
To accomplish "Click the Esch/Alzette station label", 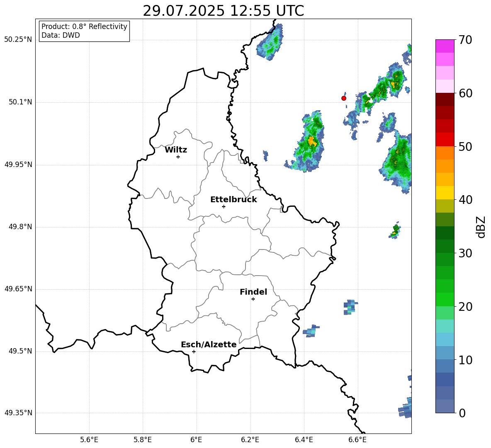I will (x=209, y=344).
